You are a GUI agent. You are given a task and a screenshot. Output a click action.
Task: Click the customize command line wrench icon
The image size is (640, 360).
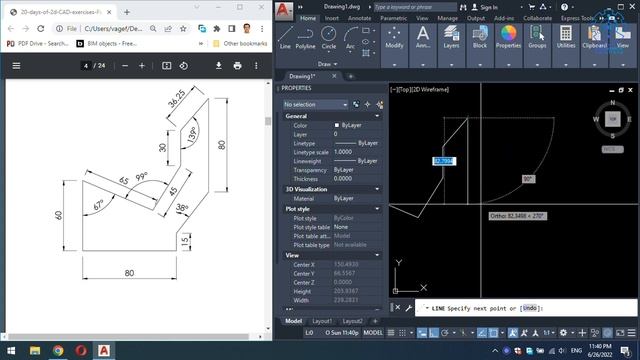pyautogui.click(x=409, y=308)
